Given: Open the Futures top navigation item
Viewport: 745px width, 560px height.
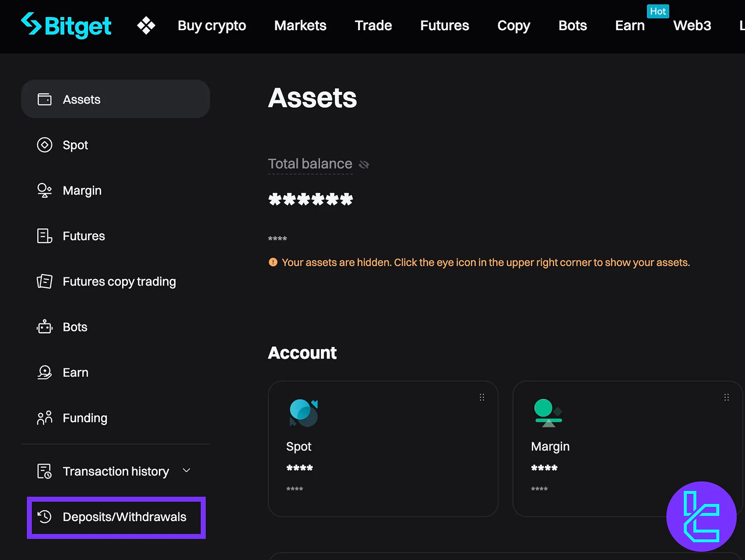Looking at the screenshot, I should click(445, 26).
